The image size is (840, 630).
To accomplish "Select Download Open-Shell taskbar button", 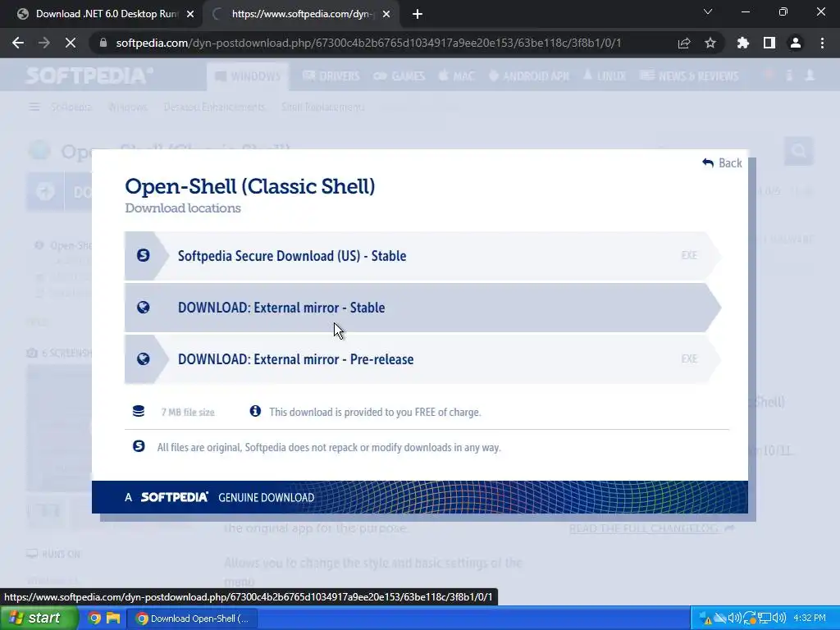I will pyautogui.click(x=192, y=619).
